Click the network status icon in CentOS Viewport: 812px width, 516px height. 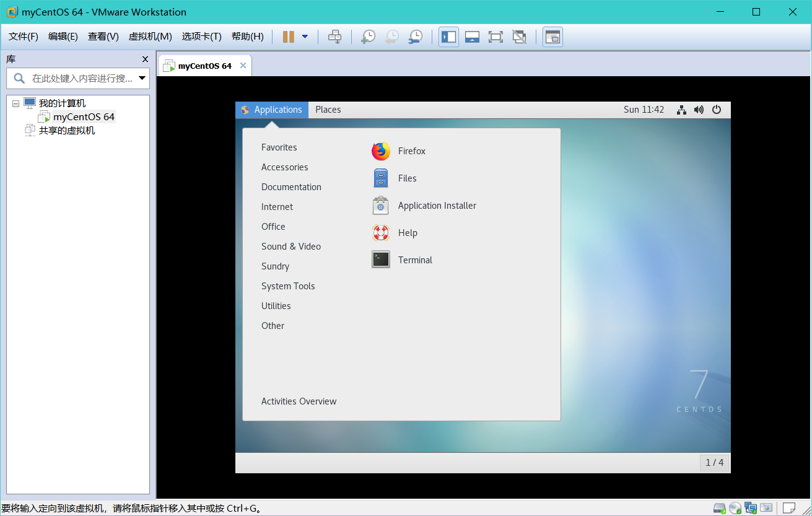[681, 110]
